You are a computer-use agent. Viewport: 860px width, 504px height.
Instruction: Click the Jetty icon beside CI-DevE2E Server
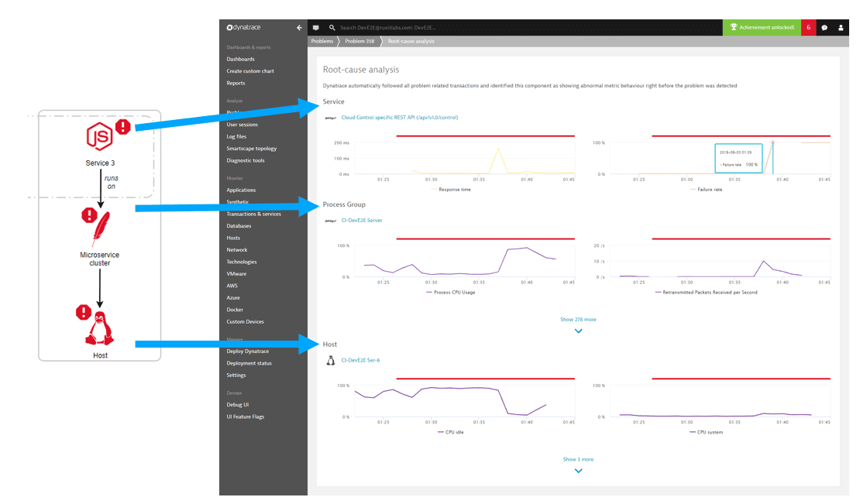pos(330,221)
